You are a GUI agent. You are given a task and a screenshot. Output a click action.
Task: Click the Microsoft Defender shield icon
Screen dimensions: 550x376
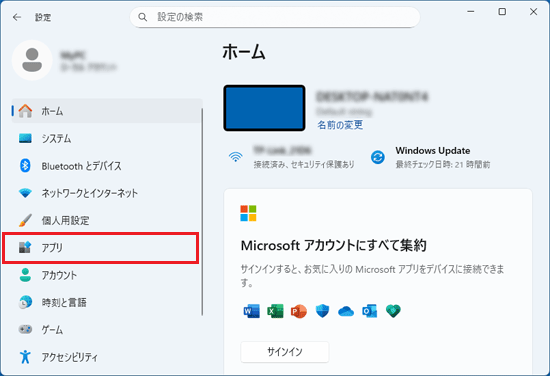tap(322, 311)
